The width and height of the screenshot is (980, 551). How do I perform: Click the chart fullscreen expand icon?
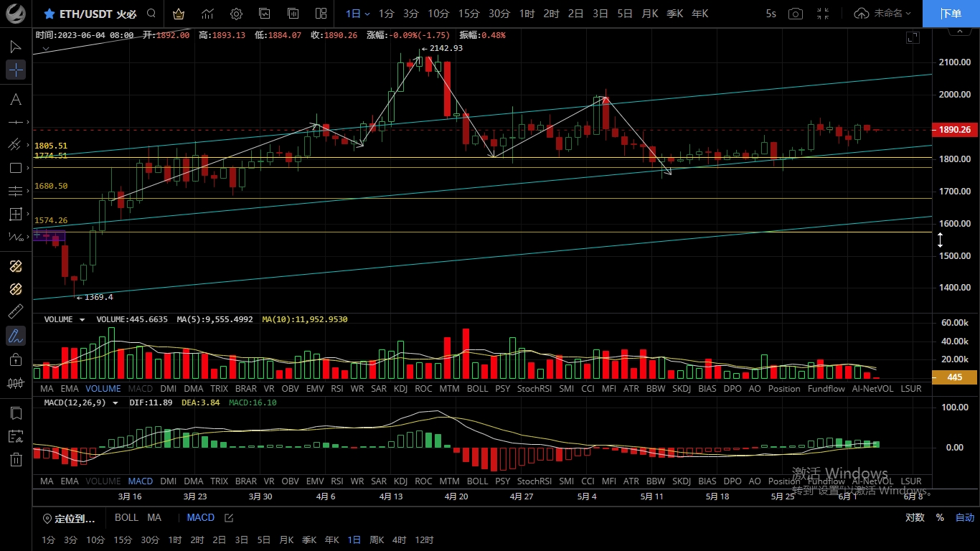point(913,37)
